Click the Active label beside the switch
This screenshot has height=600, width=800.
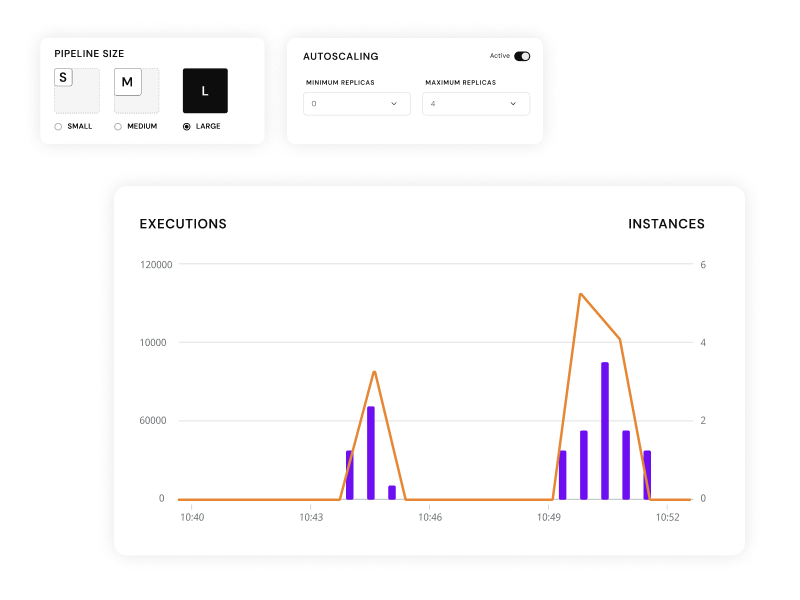point(499,56)
